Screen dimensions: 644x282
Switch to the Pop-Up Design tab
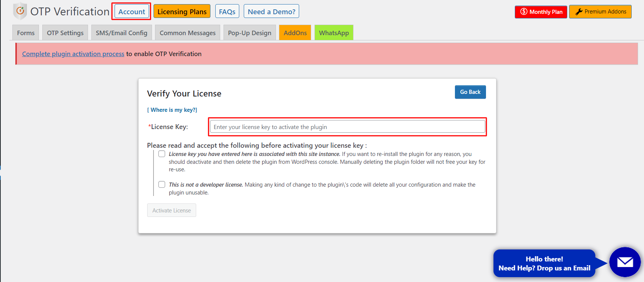coord(250,33)
